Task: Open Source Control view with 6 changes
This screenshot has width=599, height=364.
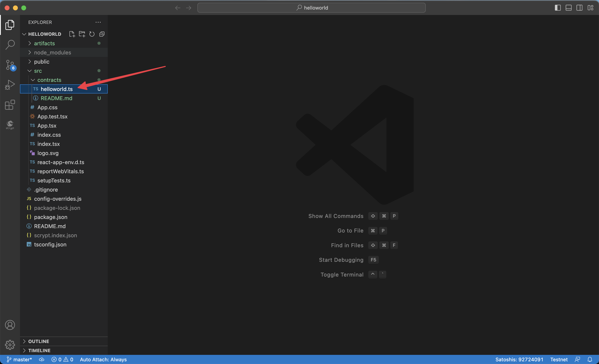Action: pyautogui.click(x=10, y=65)
